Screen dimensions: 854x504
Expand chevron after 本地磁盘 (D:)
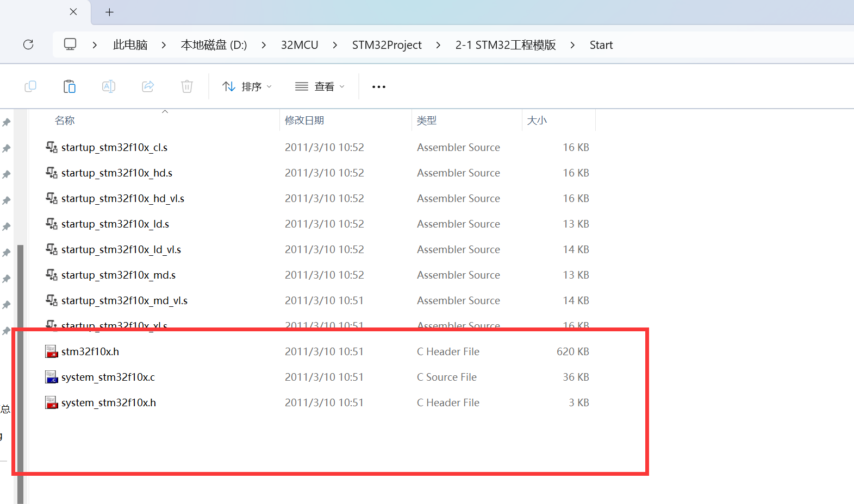pyautogui.click(x=264, y=45)
